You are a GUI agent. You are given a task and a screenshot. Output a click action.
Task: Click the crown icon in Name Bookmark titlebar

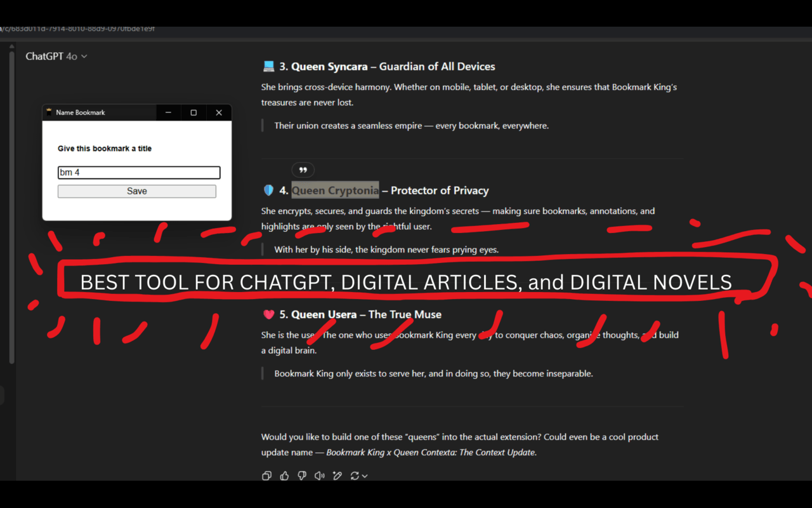(x=49, y=112)
